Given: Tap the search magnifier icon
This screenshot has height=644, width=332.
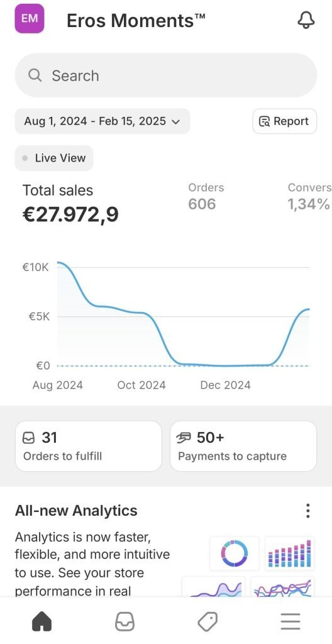Looking at the screenshot, I should (35, 75).
